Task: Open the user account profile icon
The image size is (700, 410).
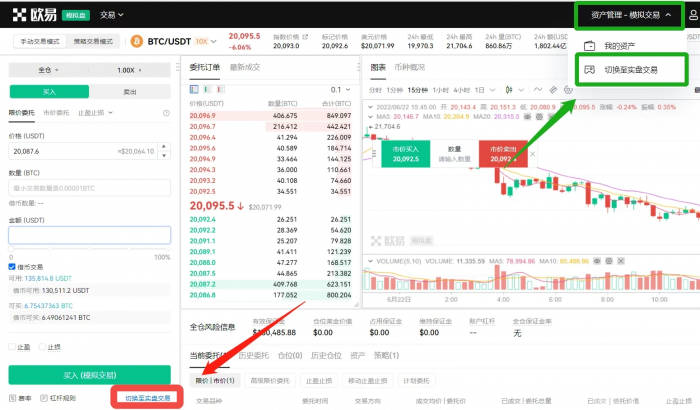Action: 691,15
